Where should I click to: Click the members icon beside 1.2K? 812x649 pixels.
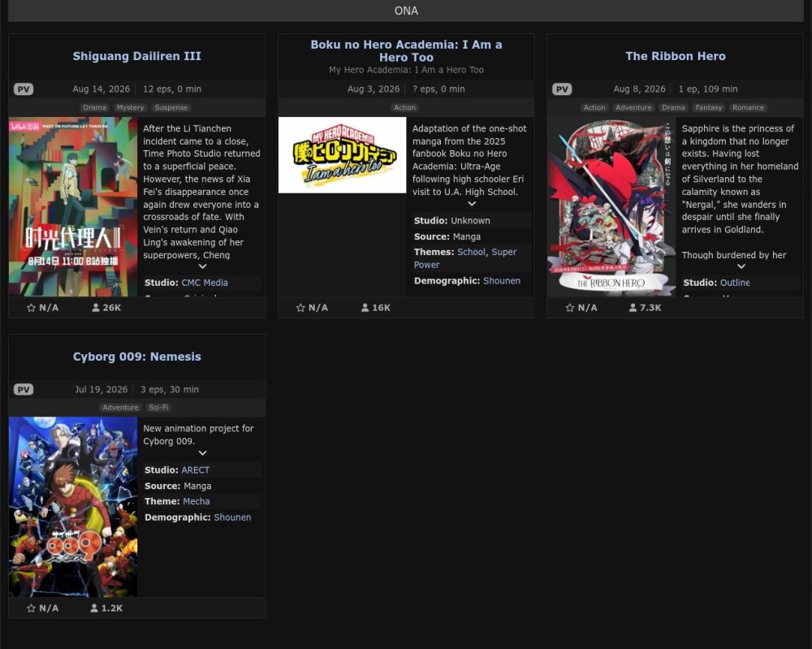[93, 608]
